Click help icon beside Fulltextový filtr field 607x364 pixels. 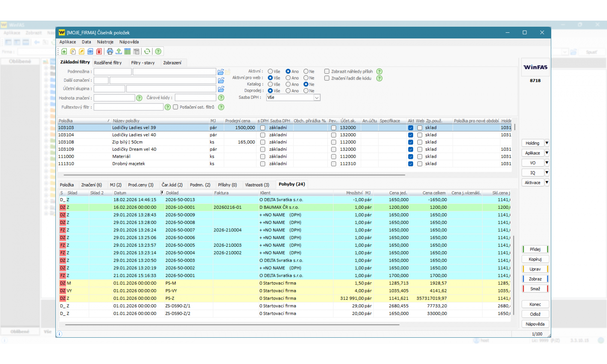click(x=168, y=107)
